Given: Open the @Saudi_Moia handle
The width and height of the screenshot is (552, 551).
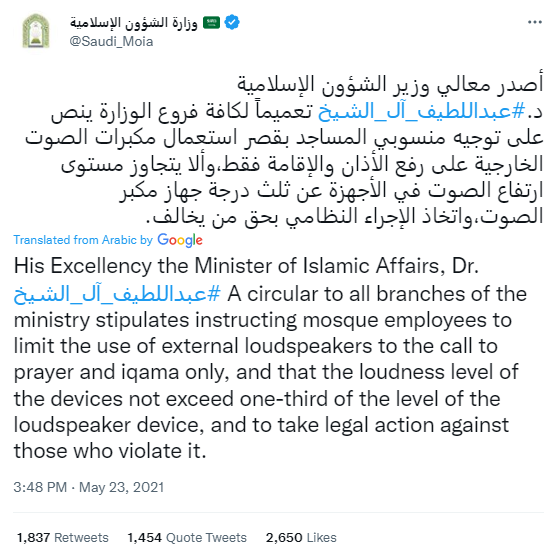Looking at the screenshot, I should click(x=111, y=42).
